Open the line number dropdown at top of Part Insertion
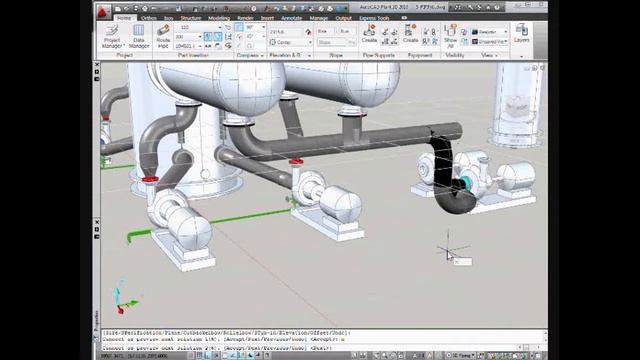 [198, 27]
